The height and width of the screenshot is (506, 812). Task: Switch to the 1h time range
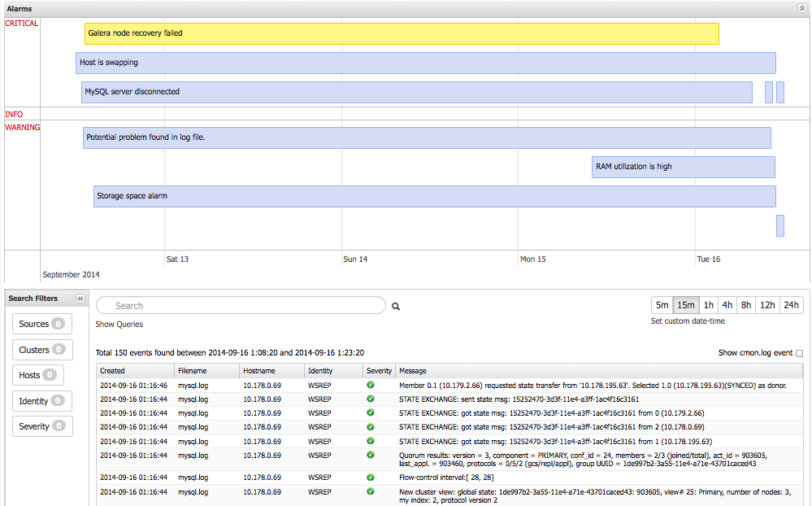tap(709, 305)
